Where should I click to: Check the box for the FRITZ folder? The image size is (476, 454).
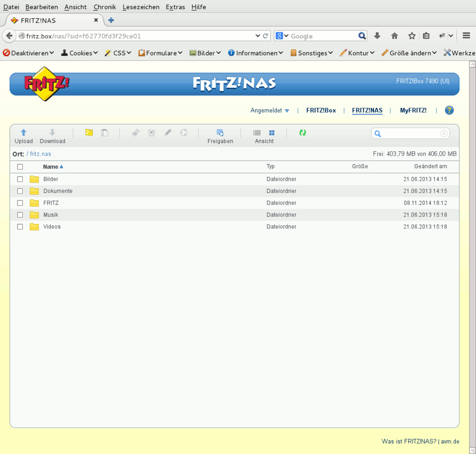[20, 203]
